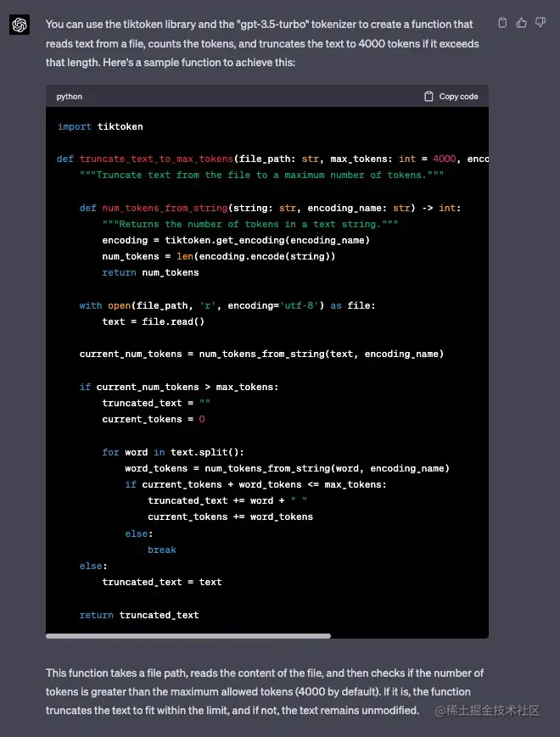Click the paragraph 'This function takes a file path'
Image resolution: width=560 pixels, height=737 pixels.
click(x=264, y=691)
